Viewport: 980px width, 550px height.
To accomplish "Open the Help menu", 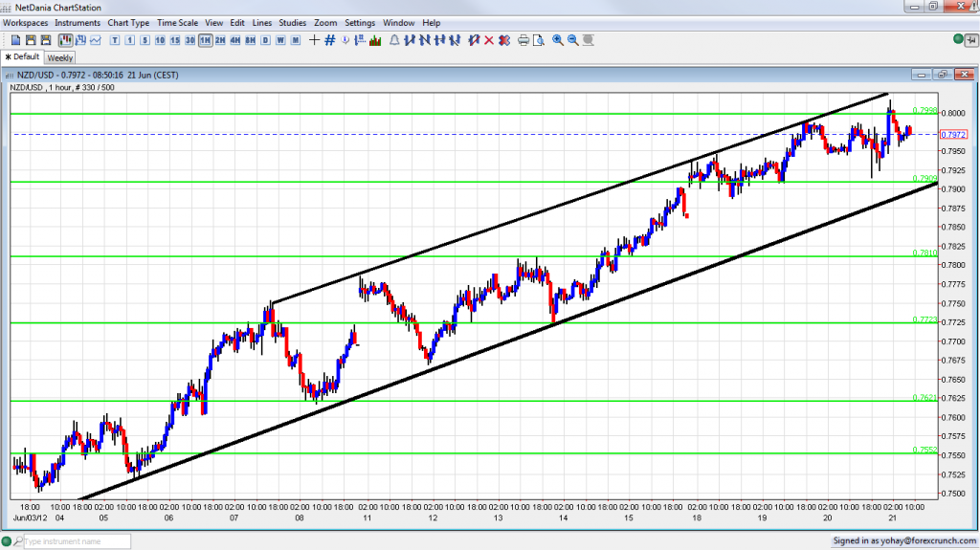I will (x=432, y=23).
